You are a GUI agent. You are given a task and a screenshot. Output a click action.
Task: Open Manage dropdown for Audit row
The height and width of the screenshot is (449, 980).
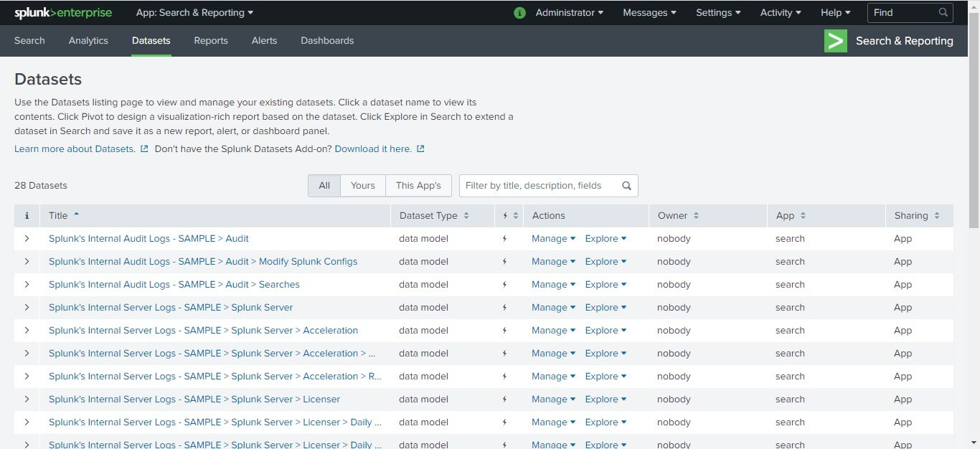[553, 239]
